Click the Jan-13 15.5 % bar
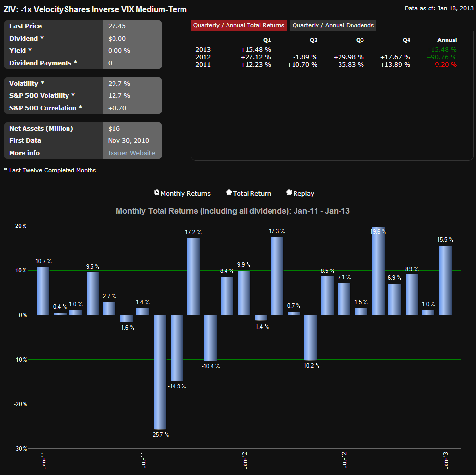Viewport: 476px width, 475px height. (445, 280)
